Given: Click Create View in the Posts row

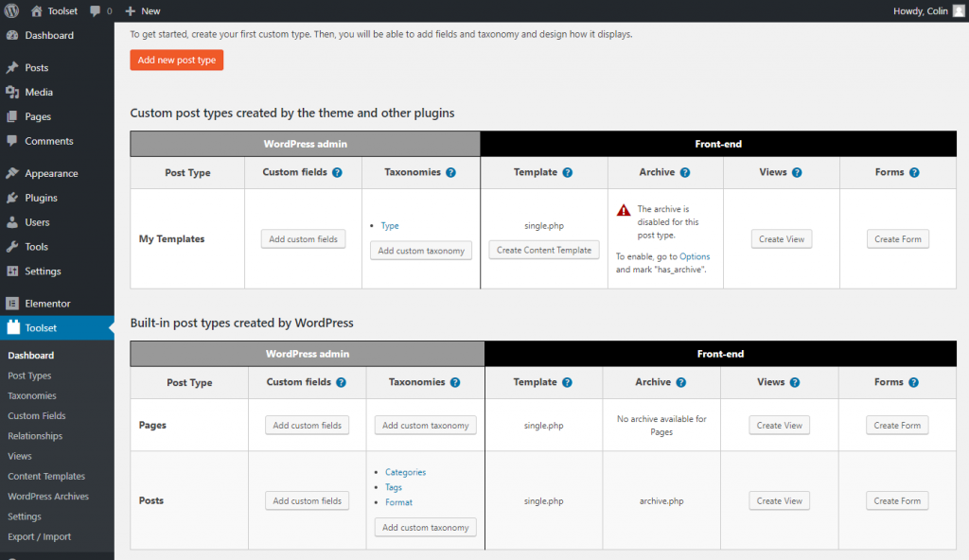Looking at the screenshot, I should pyautogui.click(x=780, y=501).
